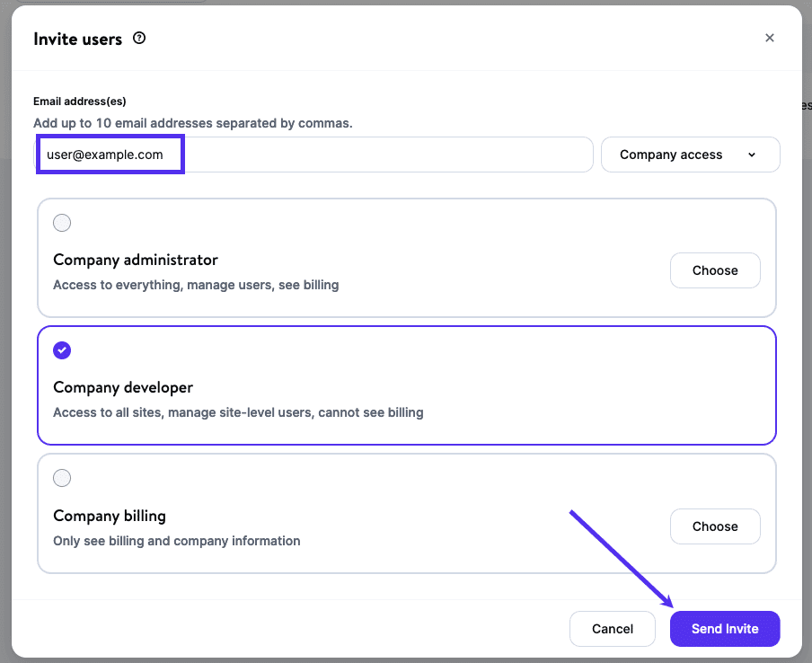The width and height of the screenshot is (812, 663).
Task: Click the Email address(es) label
Action: (x=79, y=102)
